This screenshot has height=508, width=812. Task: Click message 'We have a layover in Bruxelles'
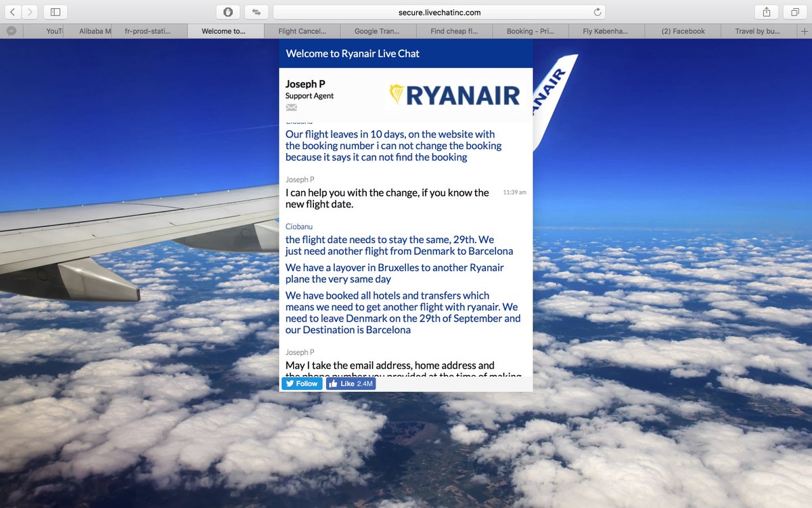click(x=394, y=273)
